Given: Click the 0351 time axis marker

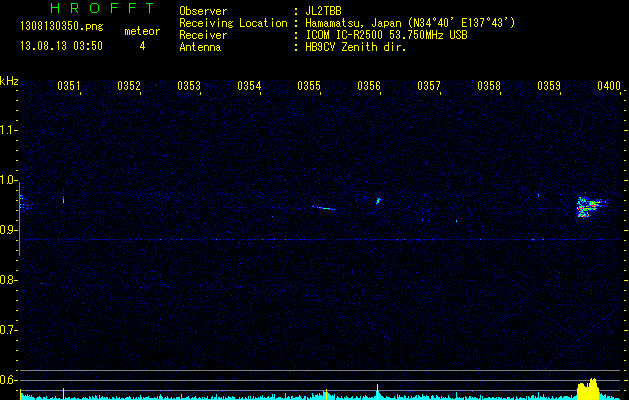Looking at the screenshot, I should point(69,86).
